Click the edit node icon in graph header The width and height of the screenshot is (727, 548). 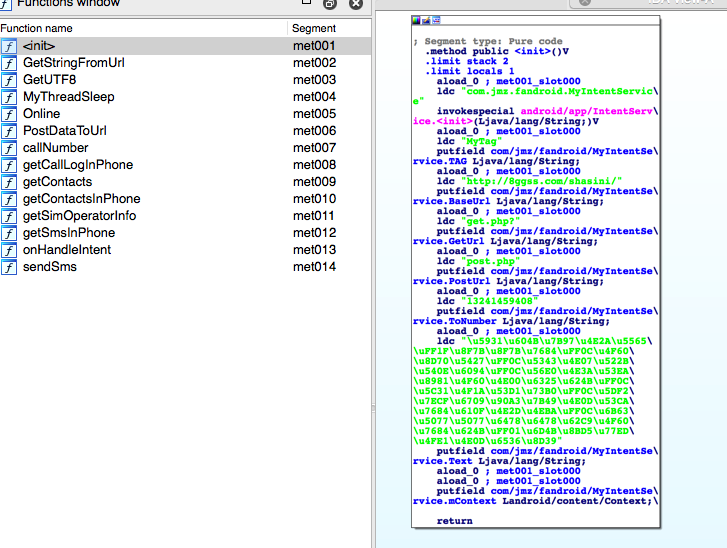[426, 20]
